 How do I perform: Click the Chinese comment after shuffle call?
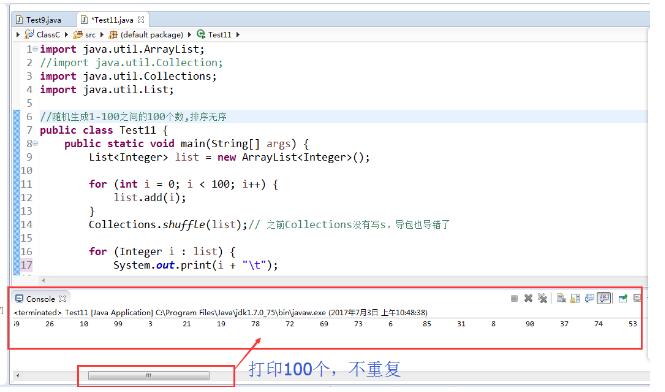(349, 224)
